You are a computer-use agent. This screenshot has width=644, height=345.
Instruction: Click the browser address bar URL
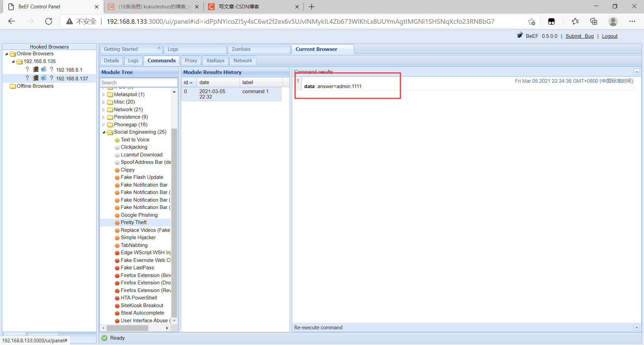click(x=300, y=21)
